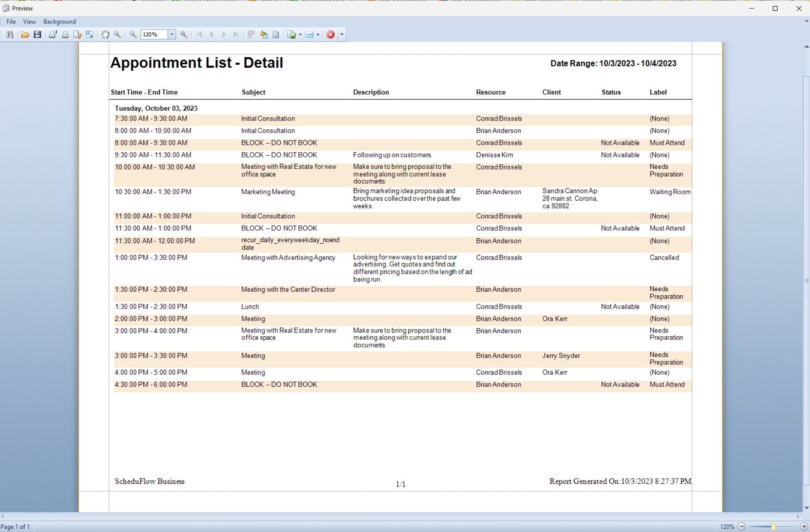The height and width of the screenshot is (532, 810).
Task: Open the Background menu
Action: pos(60,21)
